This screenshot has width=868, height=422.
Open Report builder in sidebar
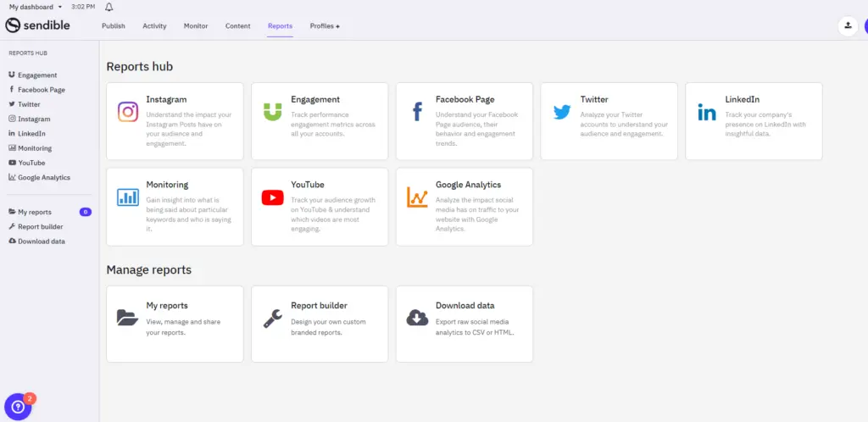click(40, 227)
